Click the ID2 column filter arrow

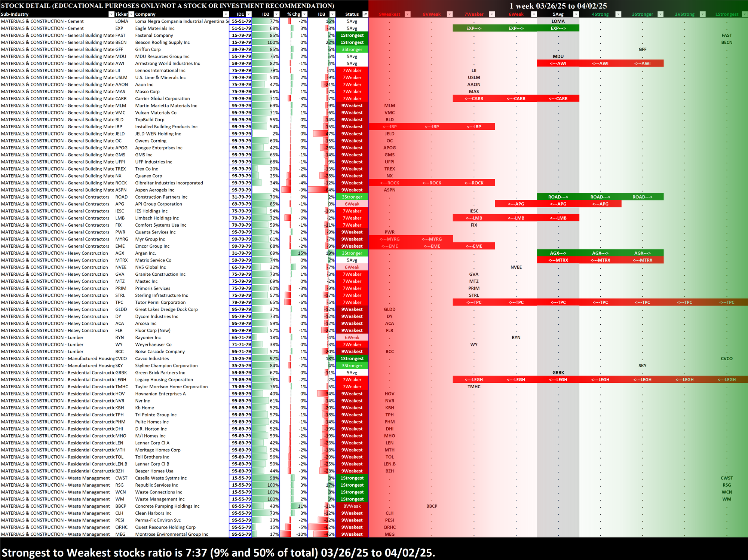(x=276, y=14)
